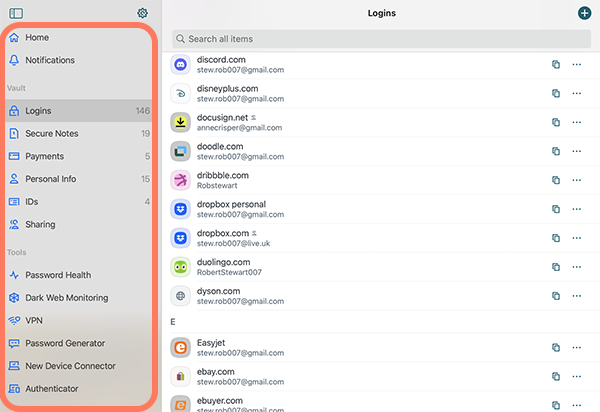600x412 pixels.
Task: Open Password Health tool
Action: tap(78, 275)
